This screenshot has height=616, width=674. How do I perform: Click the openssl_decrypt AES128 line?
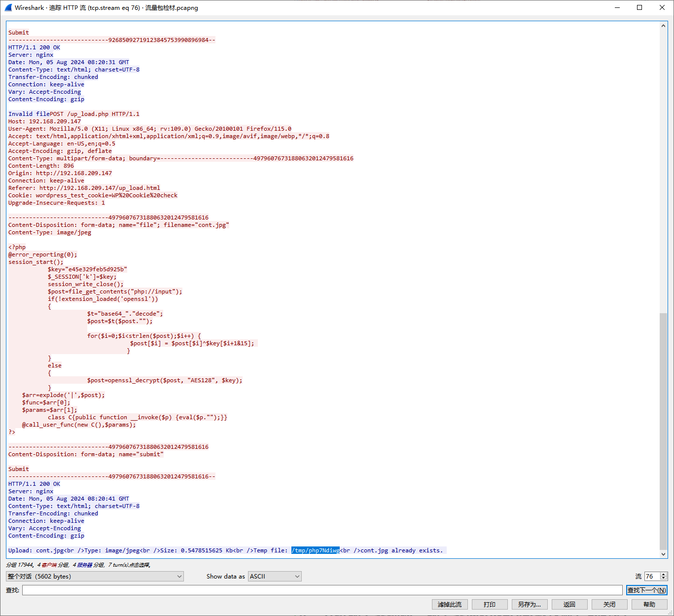point(165,380)
